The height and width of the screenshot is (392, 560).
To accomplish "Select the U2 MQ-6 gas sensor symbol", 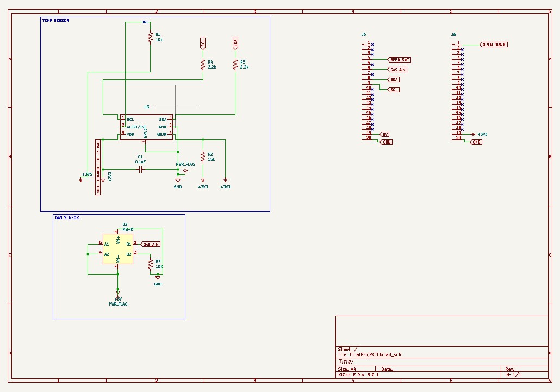I will 118,249.
